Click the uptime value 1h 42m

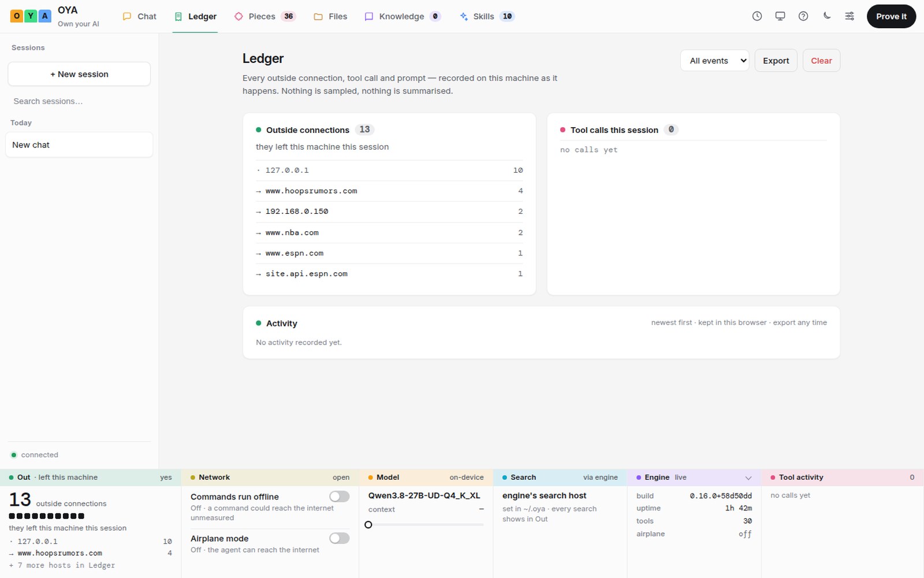[739, 508]
